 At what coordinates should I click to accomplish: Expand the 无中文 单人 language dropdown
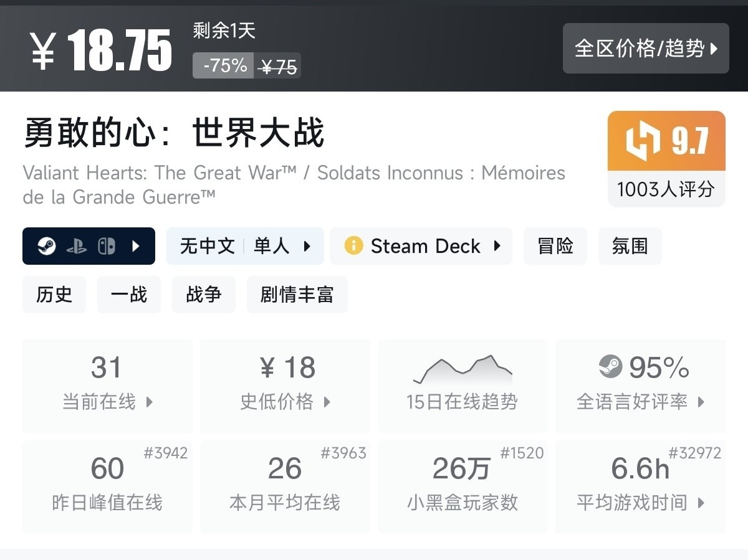point(245,246)
